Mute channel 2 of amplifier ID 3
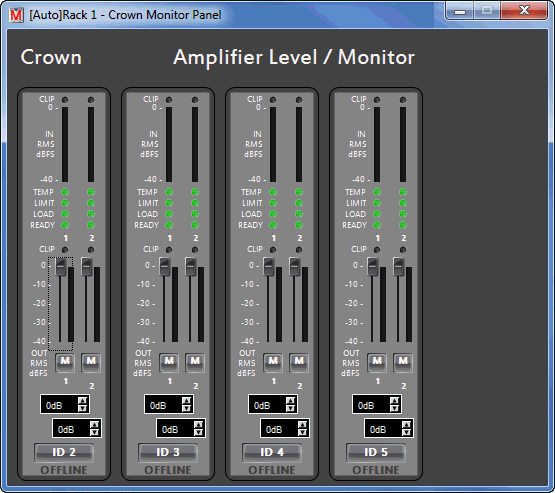Screen dimensions: 555x493 (x=195, y=362)
